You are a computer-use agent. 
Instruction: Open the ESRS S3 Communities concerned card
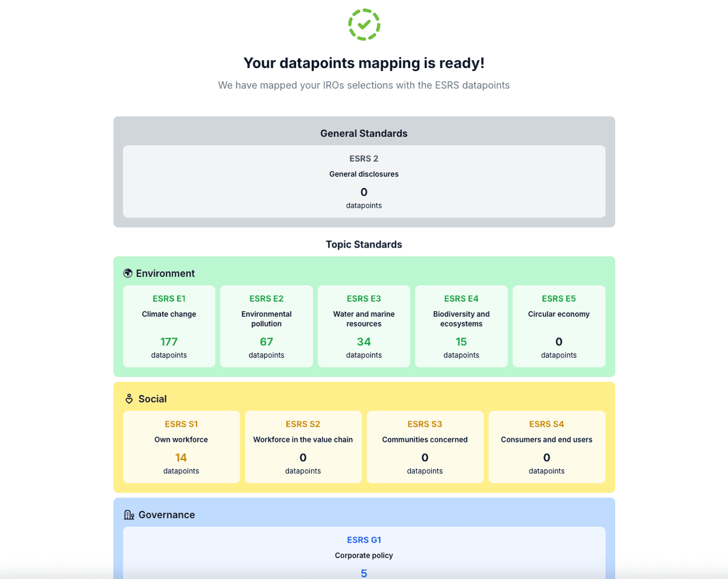(425, 447)
